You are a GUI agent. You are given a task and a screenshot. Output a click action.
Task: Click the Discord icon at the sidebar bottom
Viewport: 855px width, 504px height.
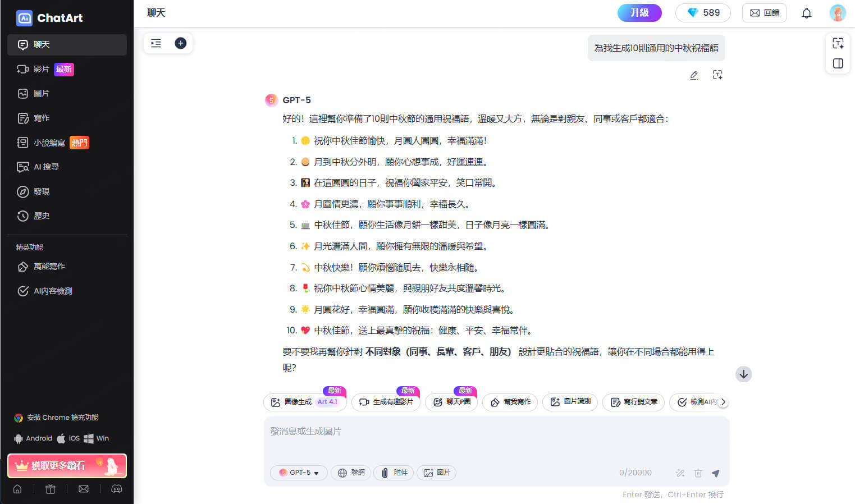coord(116,489)
